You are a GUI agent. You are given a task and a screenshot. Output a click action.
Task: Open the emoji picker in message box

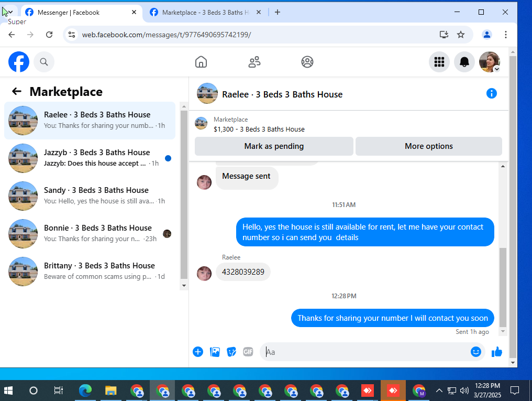(x=475, y=352)
